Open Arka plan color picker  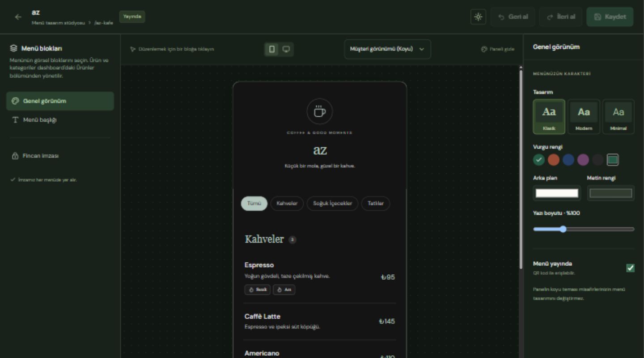557,193
